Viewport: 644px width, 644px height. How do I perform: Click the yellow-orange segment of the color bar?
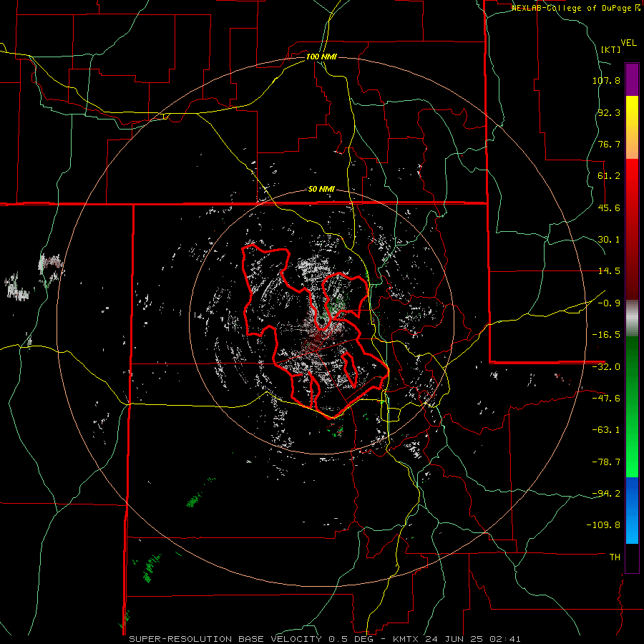(x=632, y=127)
